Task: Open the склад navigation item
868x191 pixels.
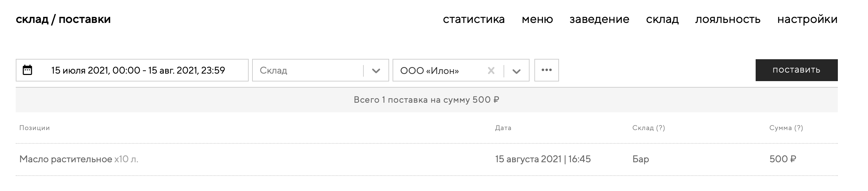Action: 662,19
